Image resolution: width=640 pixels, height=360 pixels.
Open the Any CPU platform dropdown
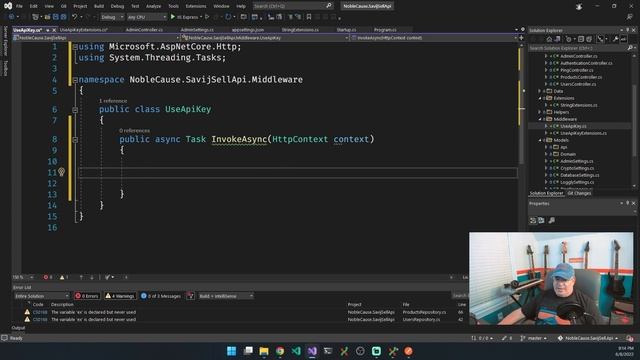146,17
